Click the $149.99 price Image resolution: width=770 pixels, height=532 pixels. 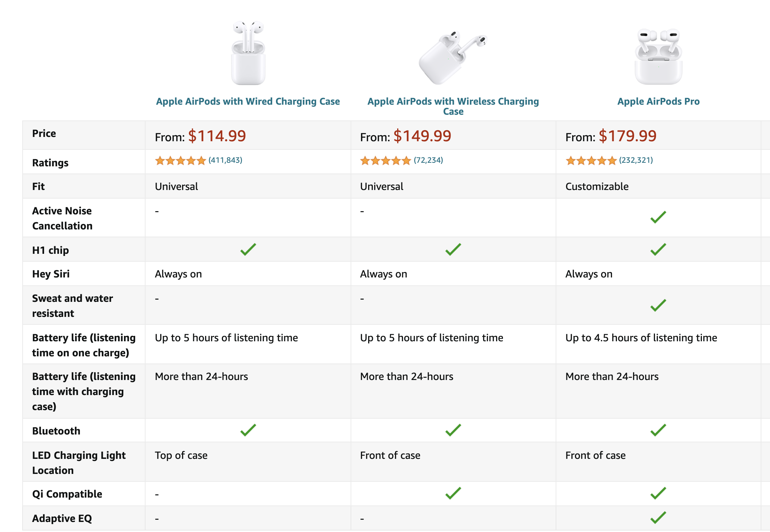pyautogui.click(x=422, y=136)
